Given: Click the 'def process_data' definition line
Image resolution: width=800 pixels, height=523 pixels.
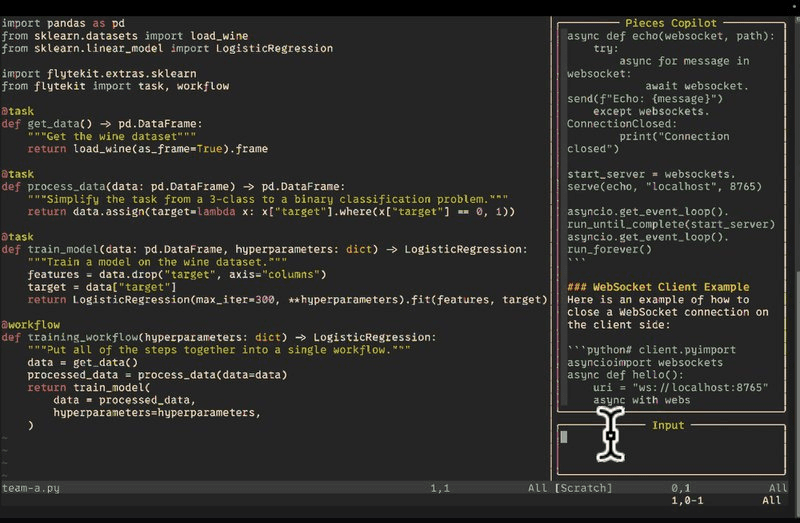Looking at the screenshot, I should [x=173, y=186].
